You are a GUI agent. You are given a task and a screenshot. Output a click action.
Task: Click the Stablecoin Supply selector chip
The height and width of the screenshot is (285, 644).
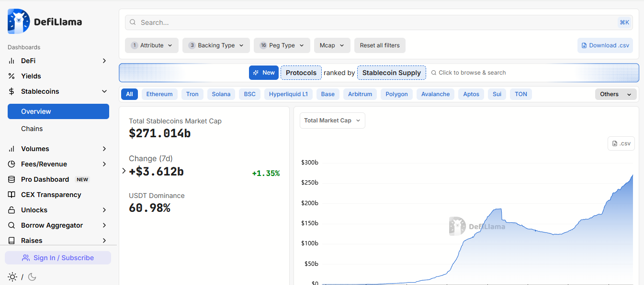tap(392, 73)
